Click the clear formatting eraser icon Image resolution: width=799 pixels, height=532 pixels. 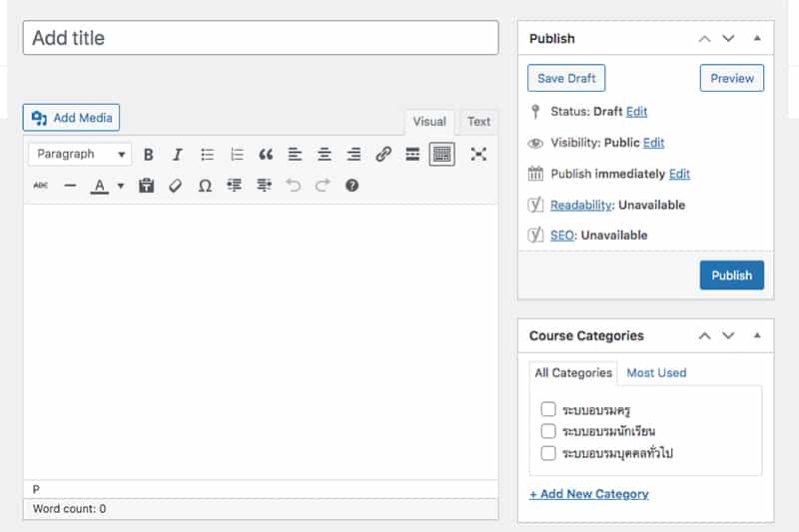pos(176,186)
